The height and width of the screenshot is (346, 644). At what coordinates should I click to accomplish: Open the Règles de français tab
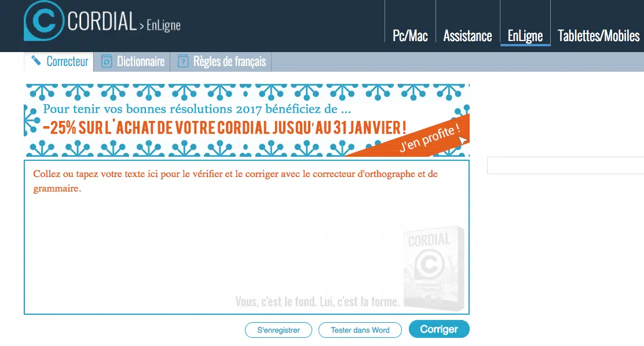[x=221, y=61]
